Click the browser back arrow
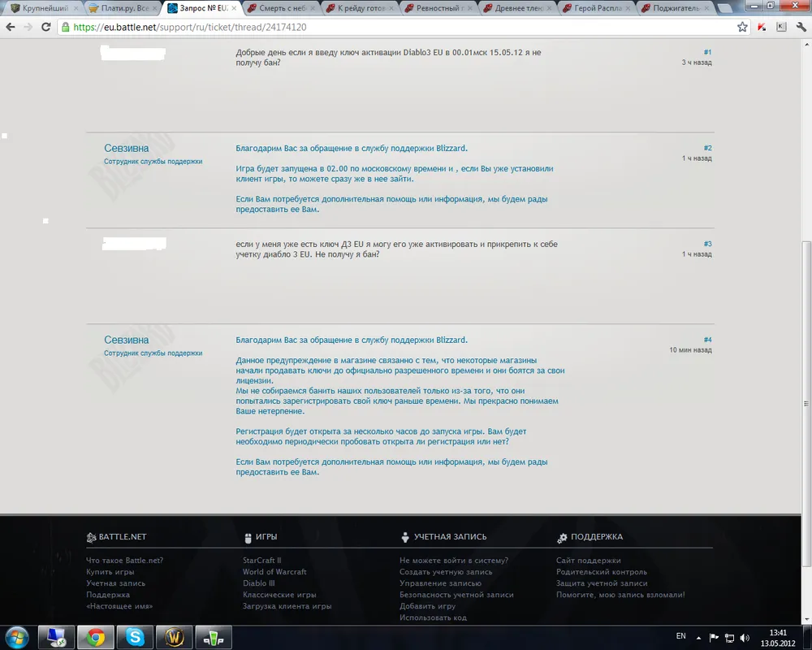Screen dimensions: 812x650 (x=11, y=27)
